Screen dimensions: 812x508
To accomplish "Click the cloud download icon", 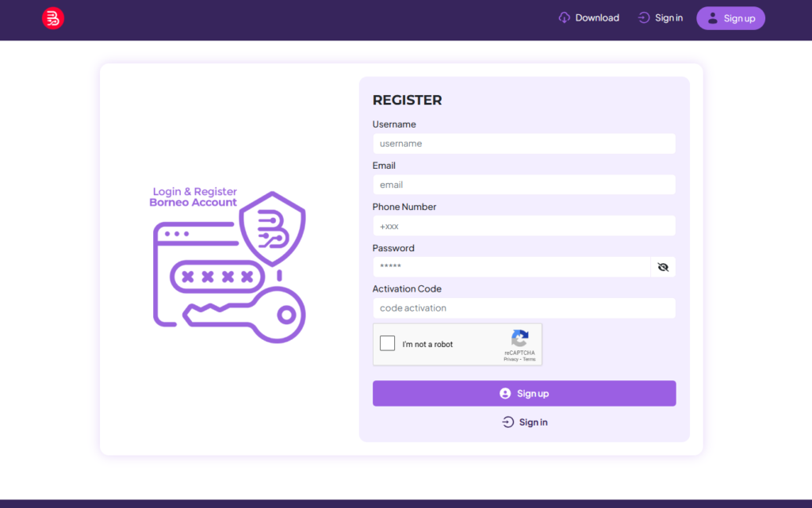I will [x=565, y=17].
